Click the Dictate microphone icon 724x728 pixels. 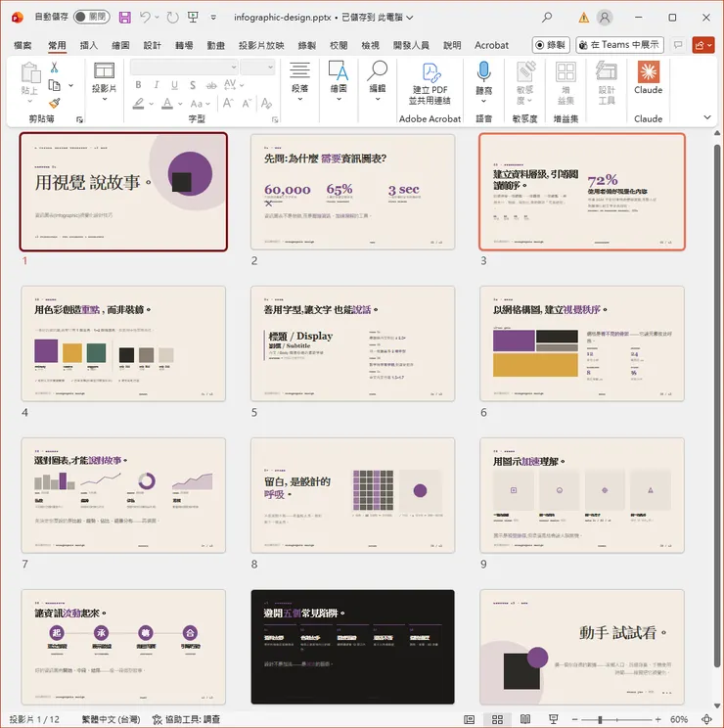483,78
